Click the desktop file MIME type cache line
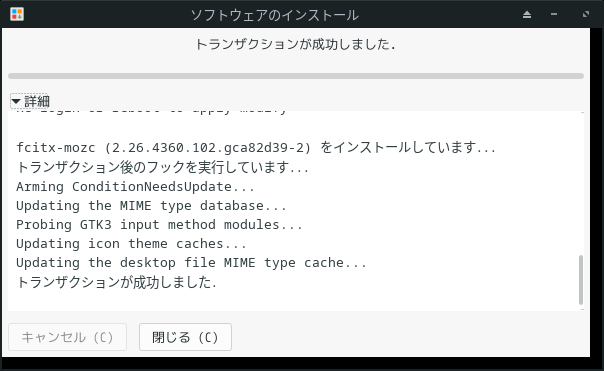 (x=191, y=262)
